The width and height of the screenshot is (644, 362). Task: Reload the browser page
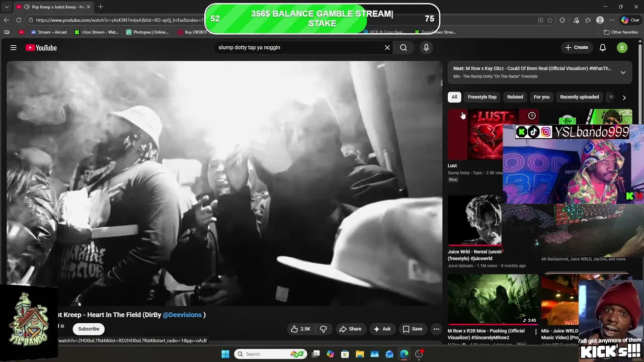[x=19, y=20]
